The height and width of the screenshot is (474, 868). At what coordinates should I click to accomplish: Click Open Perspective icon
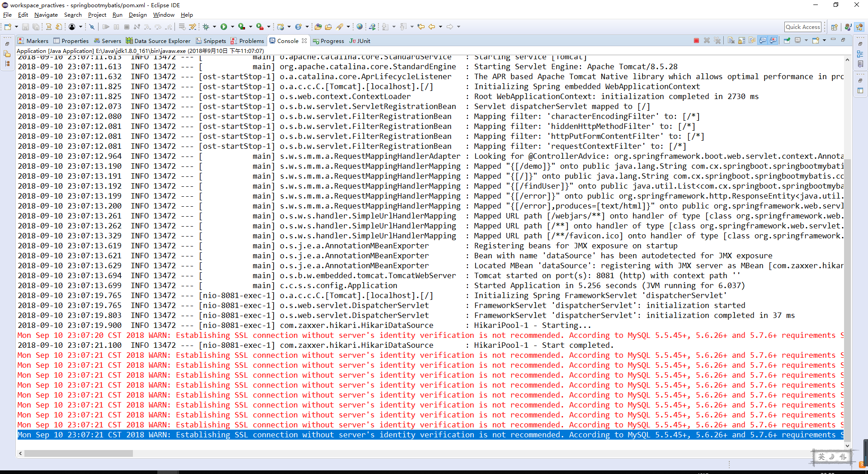[x=835, y=27]
